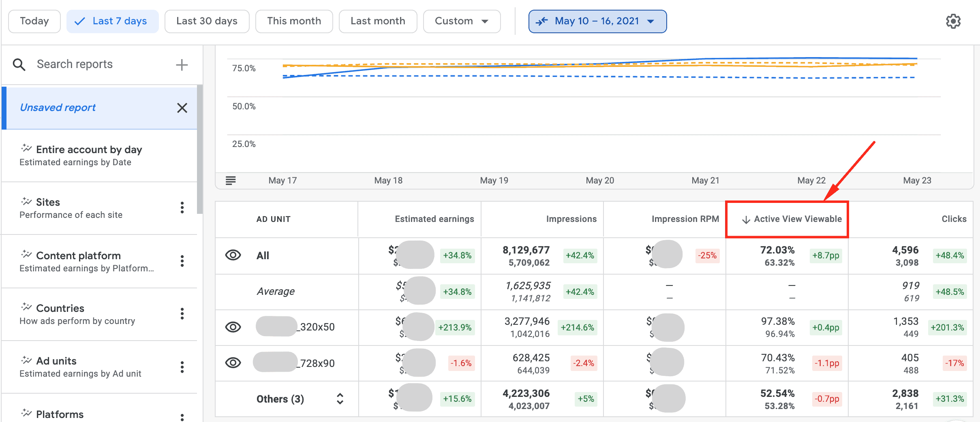Image resolution: width=980 pixels, height=422 pixels.
Task: Select the Today date filter
Action: click(34, 21)
